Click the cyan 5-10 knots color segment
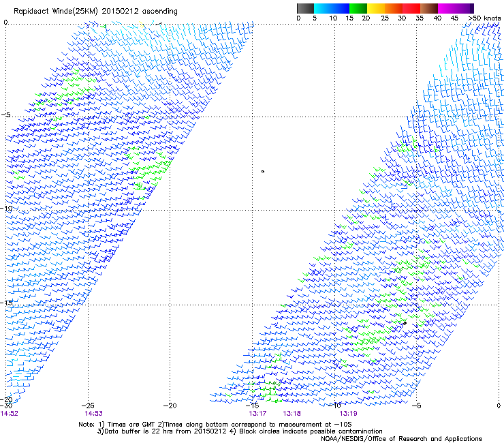 pyautogui.click(x=323, y=8)
